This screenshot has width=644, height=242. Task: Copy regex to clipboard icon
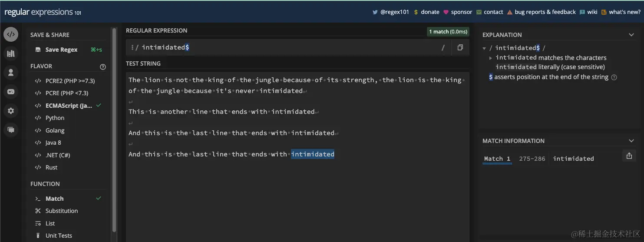pyautogui.click(x=460, y=47)
